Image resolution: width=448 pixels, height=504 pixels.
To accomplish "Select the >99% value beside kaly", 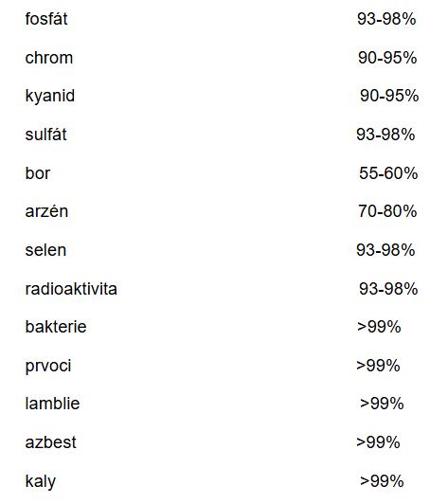I will pos(382,481).
